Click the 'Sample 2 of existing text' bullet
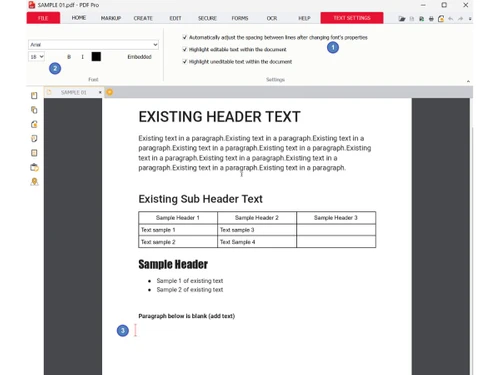 [x=190, y=290]
